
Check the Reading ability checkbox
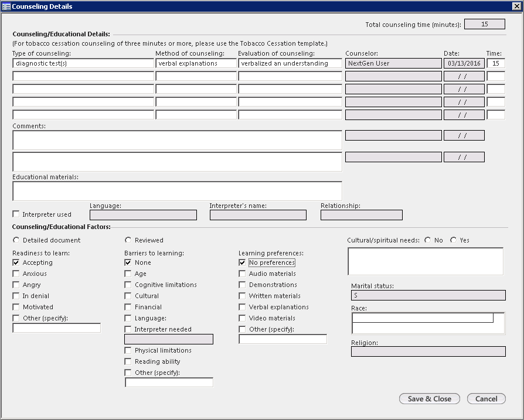(x=128, y=361)
